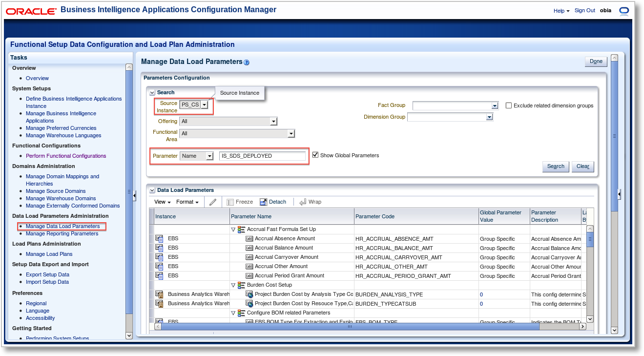The width and height of the screenshot is (644, 356).
Task: Click the Done button
Action: pyautogui.click(x=596, y=62)
